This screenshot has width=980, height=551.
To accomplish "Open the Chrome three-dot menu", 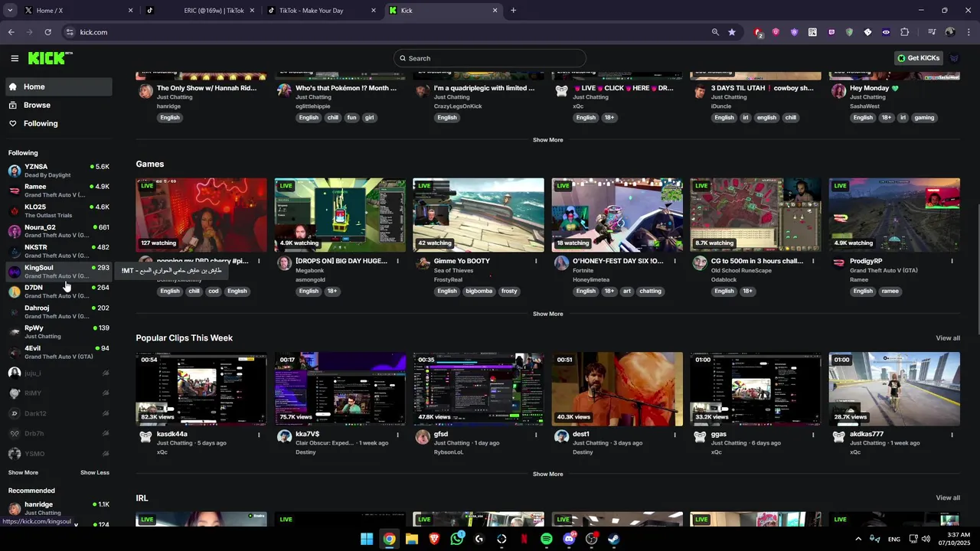I will click(969, 32).
